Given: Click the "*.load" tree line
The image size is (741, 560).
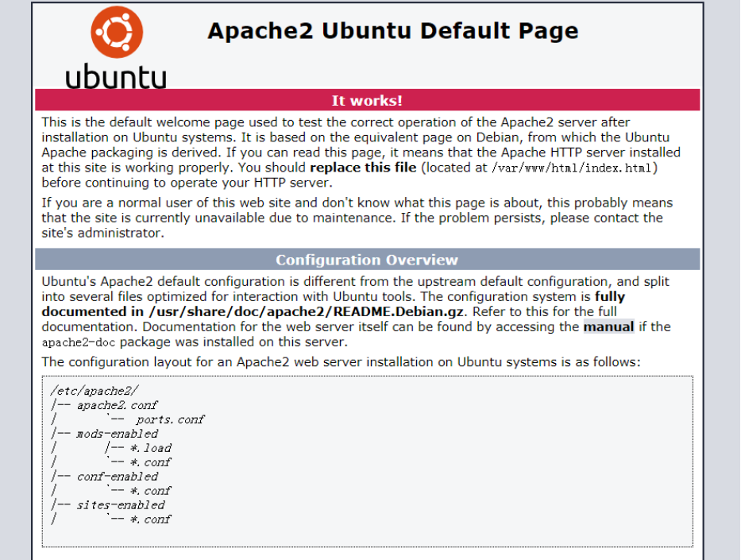Looking at the screenshot, I should coord(151,447).
